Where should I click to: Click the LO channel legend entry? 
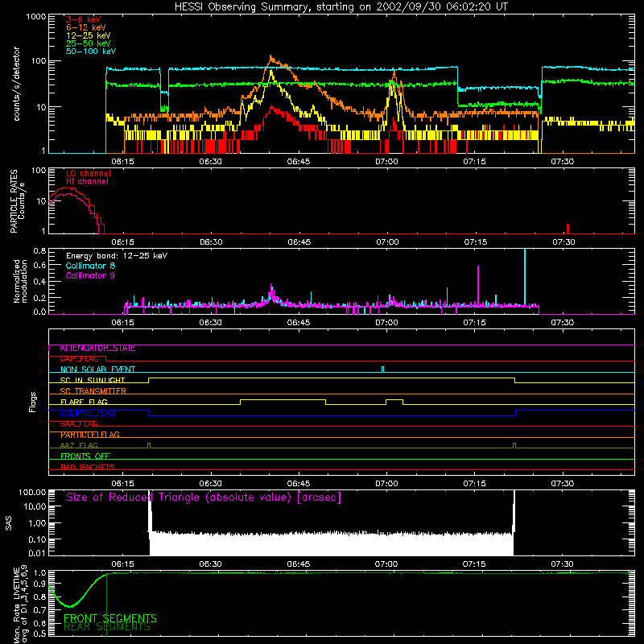(x=89, y=173)
